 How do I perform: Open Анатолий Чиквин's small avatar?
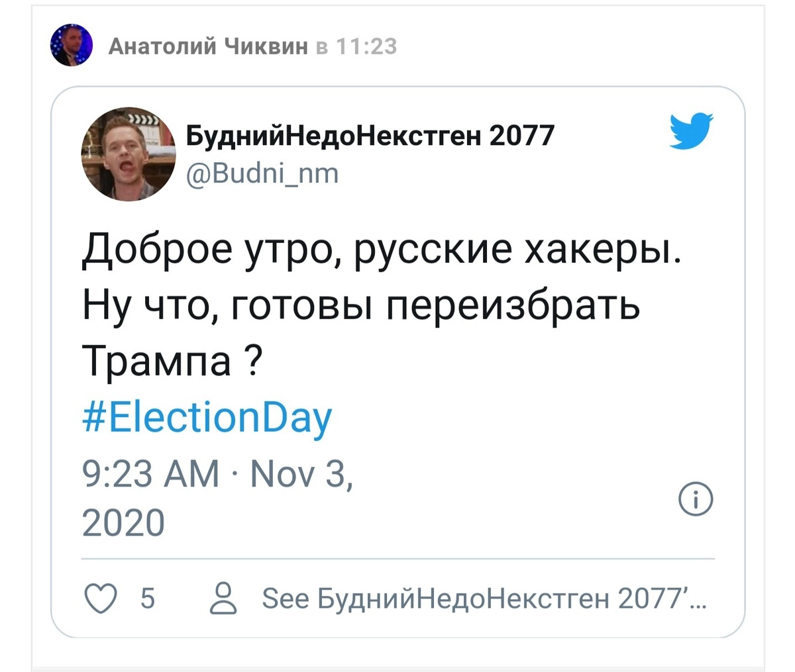[x=70, y=46]
